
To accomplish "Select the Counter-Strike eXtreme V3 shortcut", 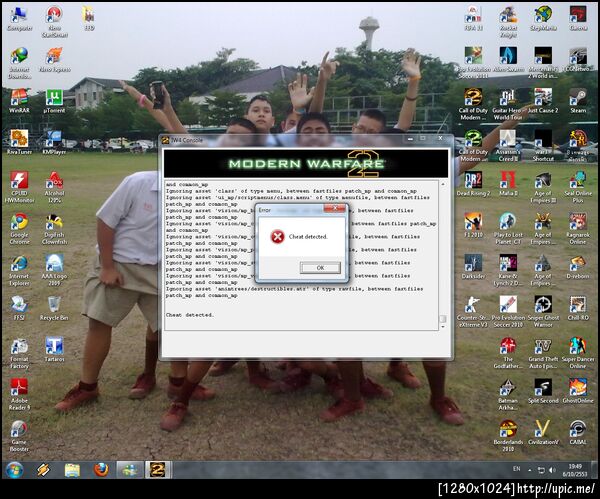I will (x=473, y=311).
